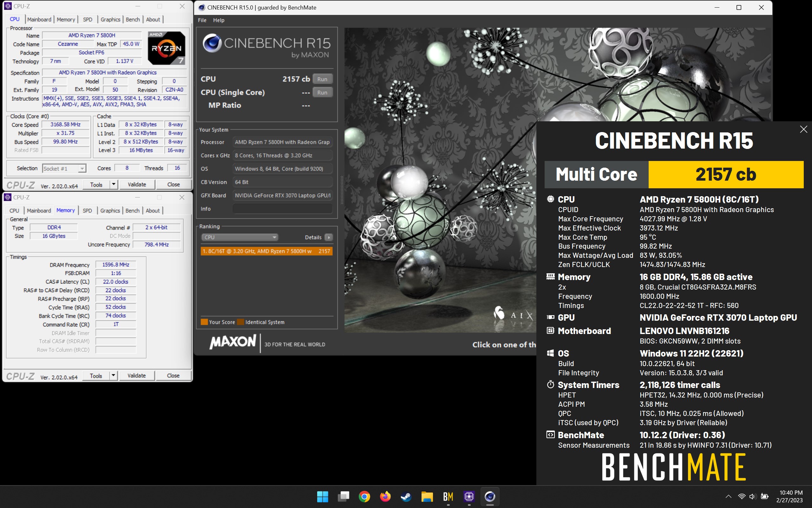Screen dimensions: 812x508
Task: Open Bench tab in upper CPU-Z
Action: (133, 19)
